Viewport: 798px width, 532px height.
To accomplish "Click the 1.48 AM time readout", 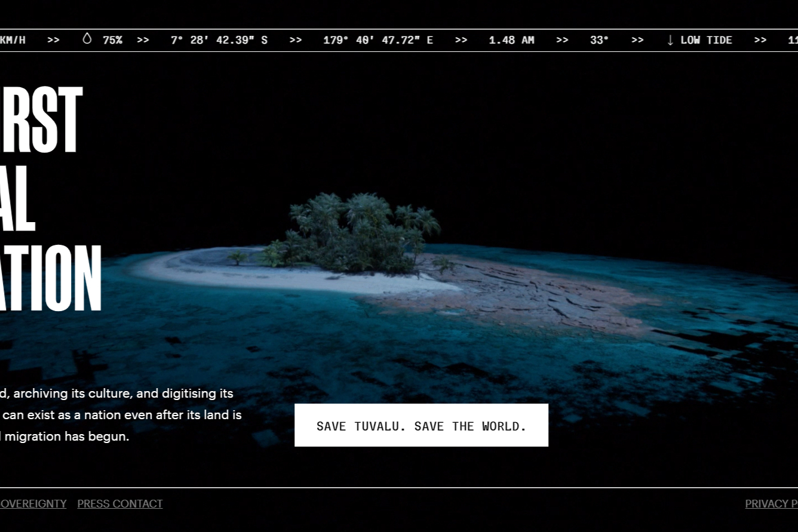I will tap(511, 40).
